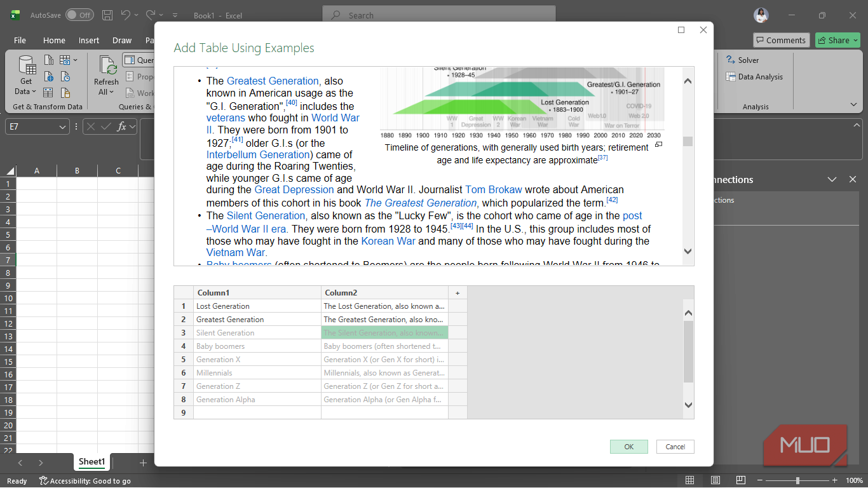
Task: Add a column with the plus header
Action: [458, 292]
